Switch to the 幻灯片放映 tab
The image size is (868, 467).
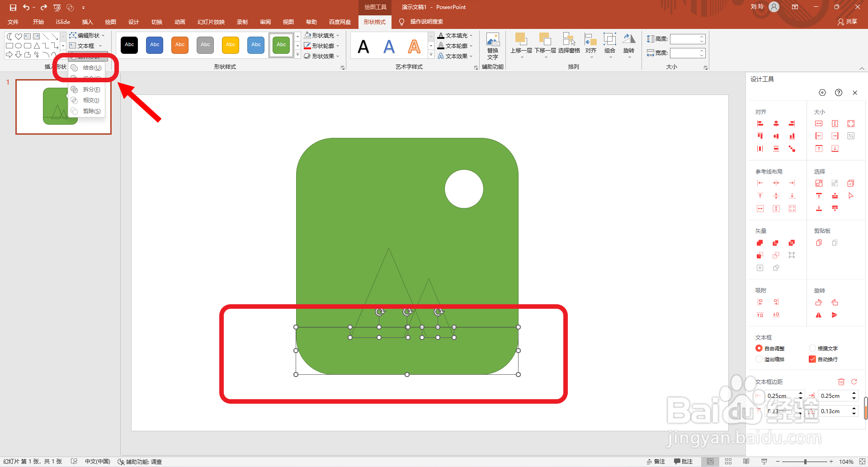point(211,22)
